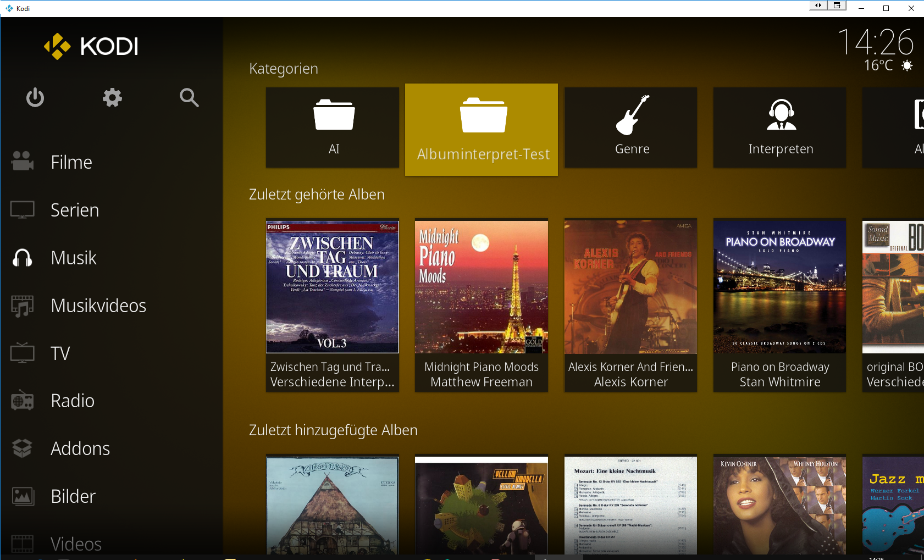This screenshot has height=560, width=924.
Task: Open the Kevin Costner Whitney Houston album
Action: (x=779, y=505)
